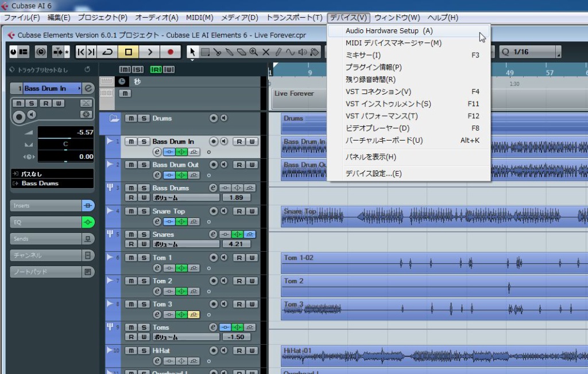Viewport: 588px width, 374px height.
Task: Go to next marker in transport
Action: click(x=91, y=52)
